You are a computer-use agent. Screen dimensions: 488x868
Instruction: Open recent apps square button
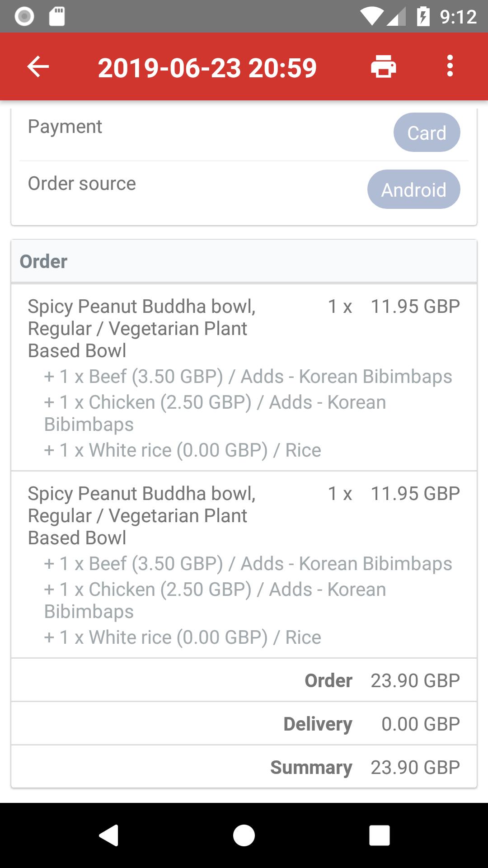click(379, 835)
